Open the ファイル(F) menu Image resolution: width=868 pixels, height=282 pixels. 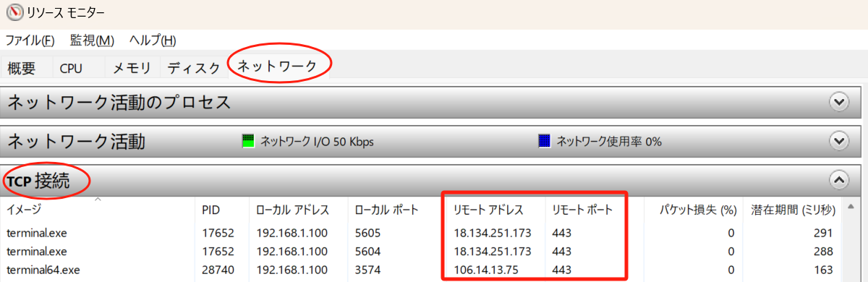(x=30, y=40)
